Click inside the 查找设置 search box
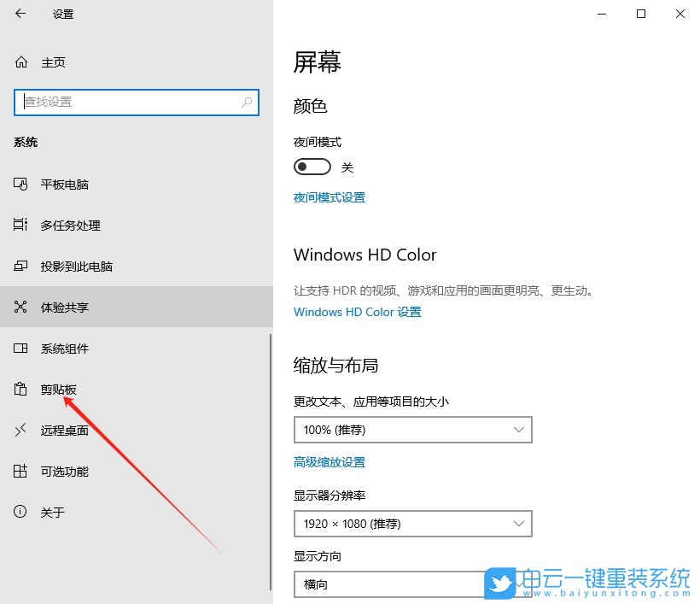This screenshot has width=700, height=604. click(x=137, y=102)
